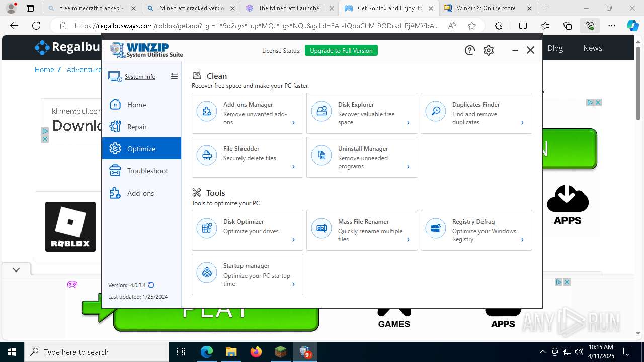
Task: Click Home breadcrumb on the webpage
Action: tap(44, 70)
